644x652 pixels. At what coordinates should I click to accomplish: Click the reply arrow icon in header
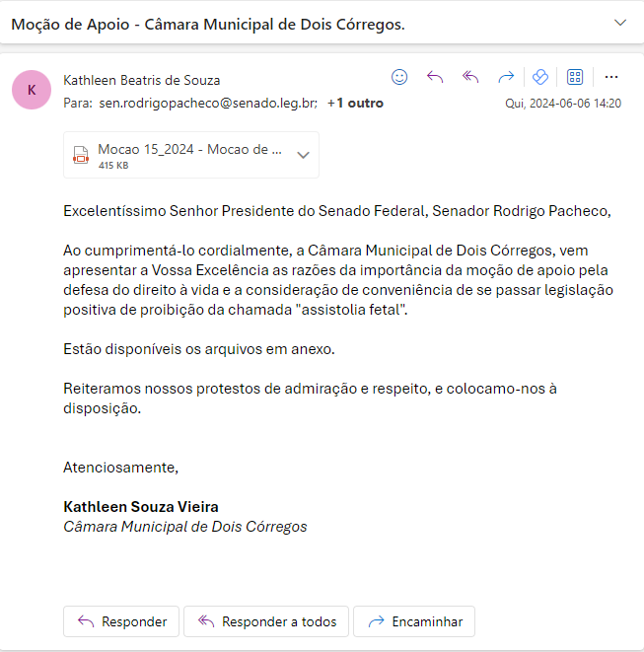pos(435,77)
